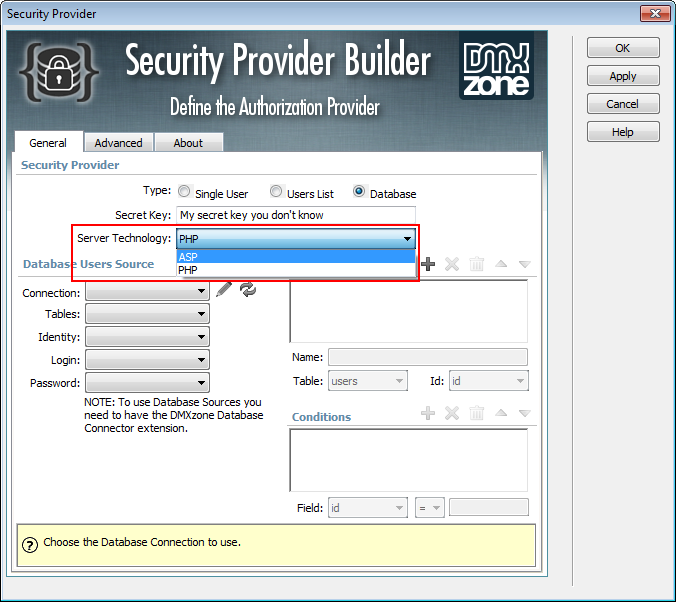Close the Security Provider window
The height and width of the screenshot is (602, 676).
(655, 13)
